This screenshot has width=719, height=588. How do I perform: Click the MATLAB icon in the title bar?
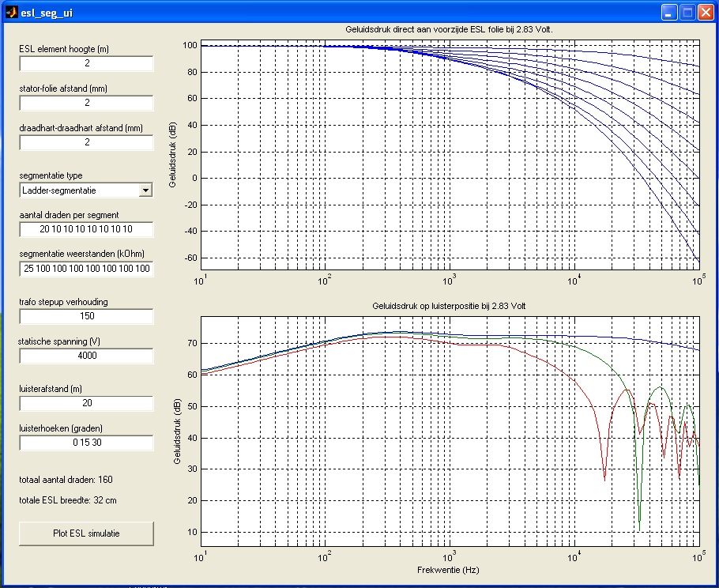(x=11, y=12)
